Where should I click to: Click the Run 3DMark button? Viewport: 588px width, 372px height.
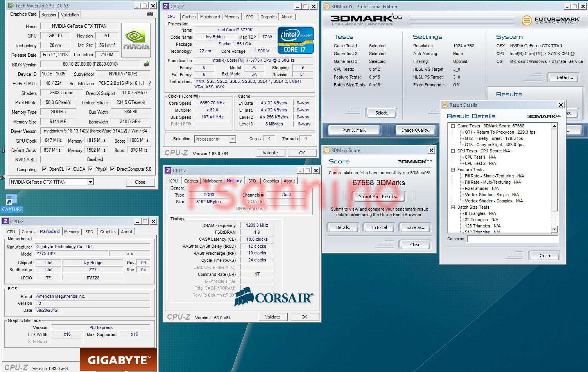pyautogui.click(x=354, y=130)
